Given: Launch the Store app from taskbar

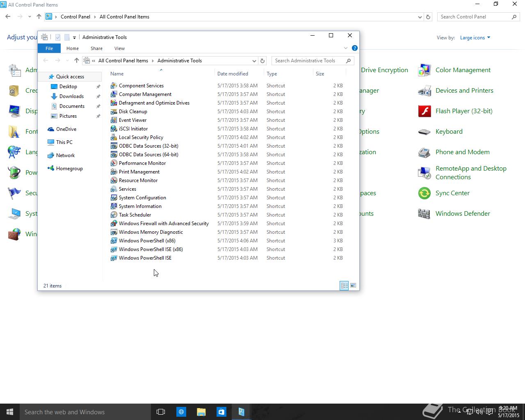Looking at the screenshot, I should (221, 412).
